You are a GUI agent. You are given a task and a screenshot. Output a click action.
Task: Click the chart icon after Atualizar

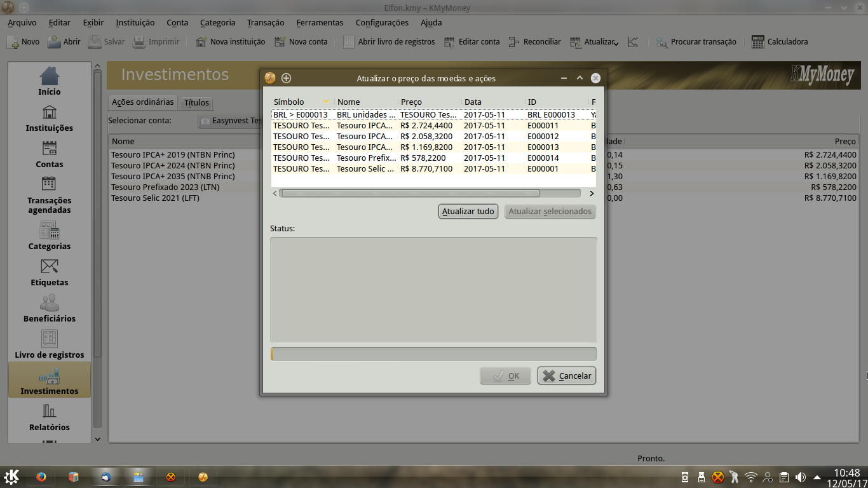coord(633,42)
